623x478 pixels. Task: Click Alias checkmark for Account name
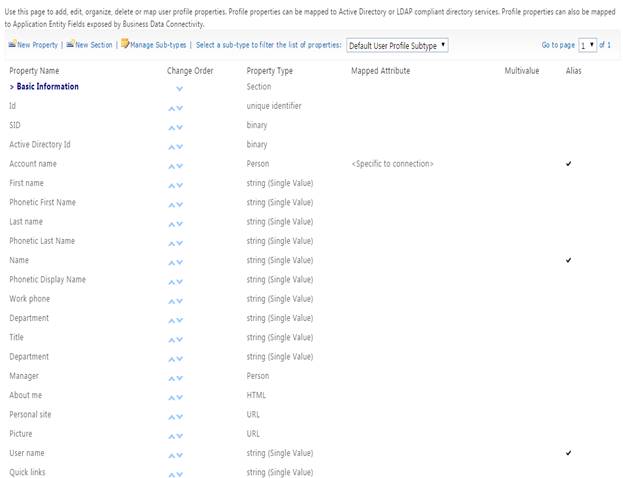(569, 164)
